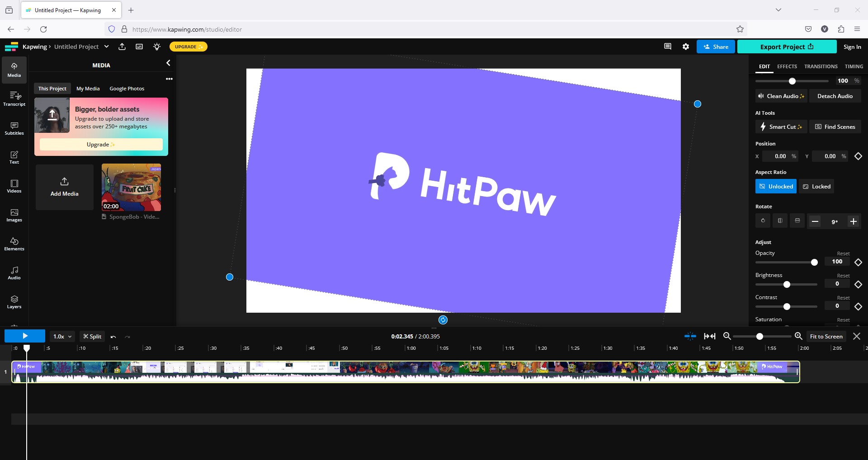Decrease rotation with minus button
This screenshot has height=460, width=868.
point(815,221)
